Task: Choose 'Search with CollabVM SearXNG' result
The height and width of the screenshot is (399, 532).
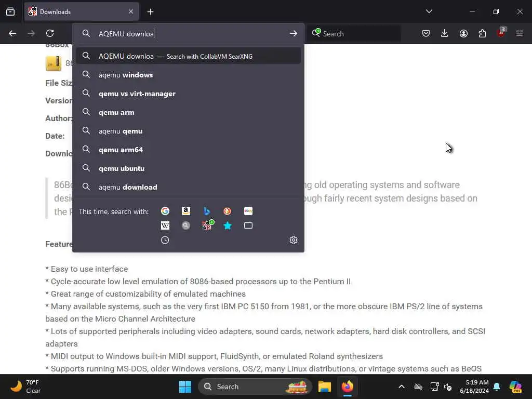Action: (188, 56)
